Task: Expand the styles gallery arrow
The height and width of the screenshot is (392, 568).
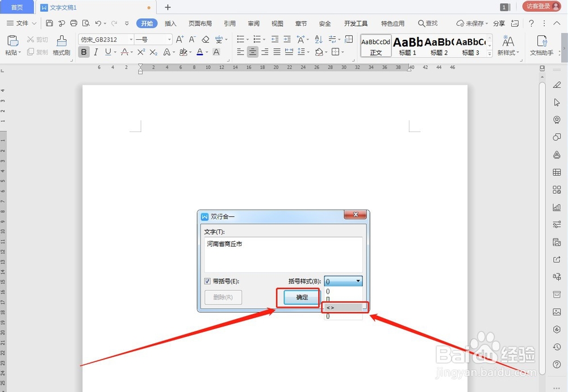Action: (490, 53)
